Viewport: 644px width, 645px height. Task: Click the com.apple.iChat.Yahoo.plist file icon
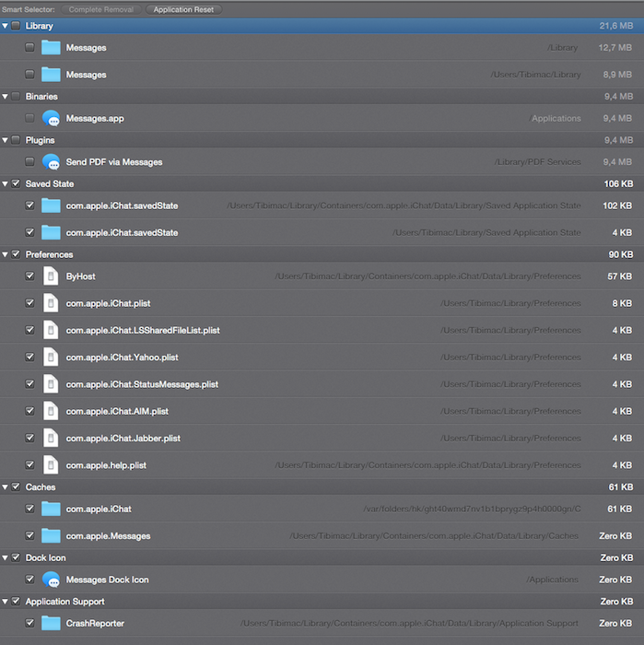51,358
